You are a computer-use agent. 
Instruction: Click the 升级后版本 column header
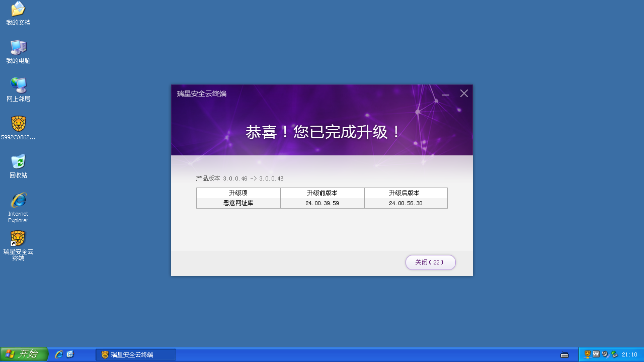406,193
